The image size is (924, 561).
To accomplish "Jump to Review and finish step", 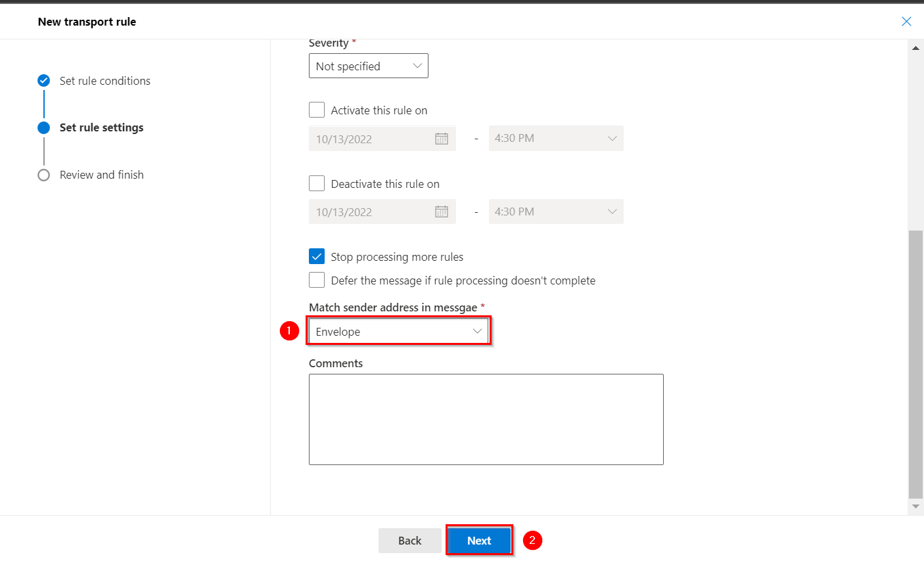I will coord(101,175).
